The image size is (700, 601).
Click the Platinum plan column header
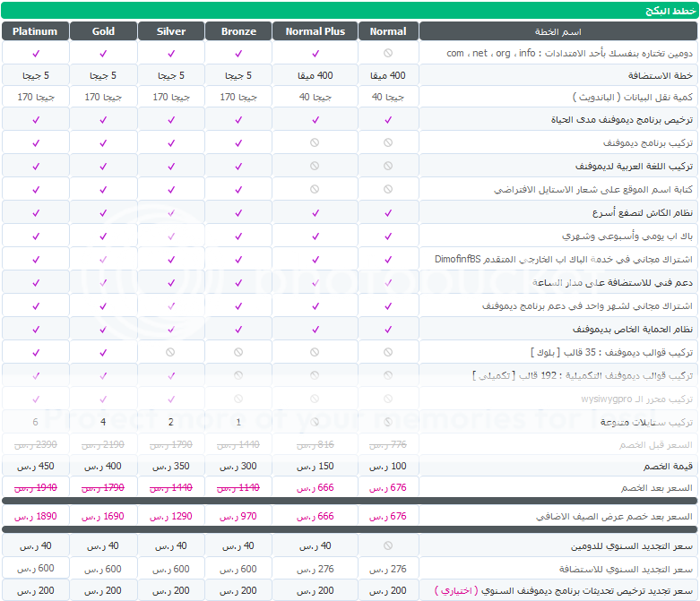[x=35, y=31]
